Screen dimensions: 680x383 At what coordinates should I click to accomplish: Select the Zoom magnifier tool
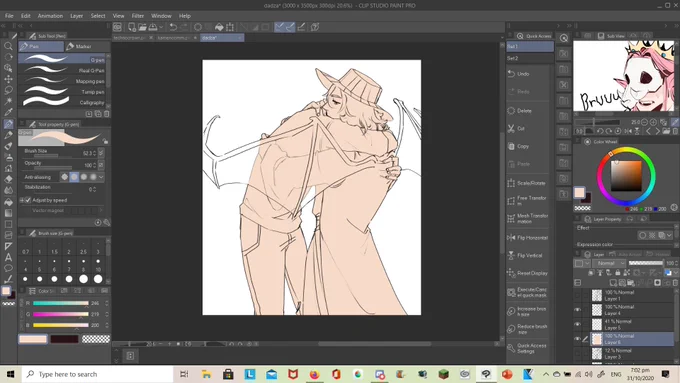[x=8, y=46]
